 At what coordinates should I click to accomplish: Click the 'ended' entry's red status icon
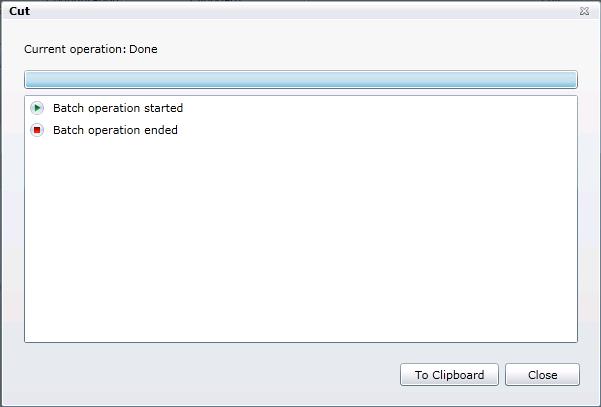pyautogui.click(x=37, y=130)
